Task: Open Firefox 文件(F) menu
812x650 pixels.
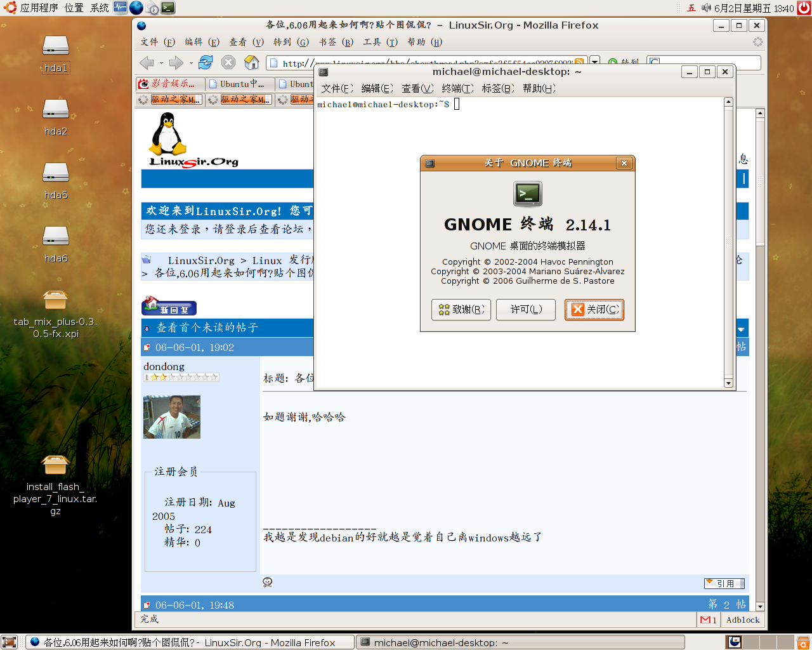Action: (x=157, y=42)
